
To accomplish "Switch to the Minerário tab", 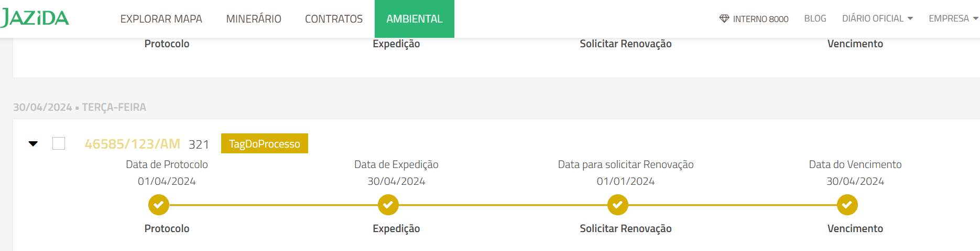I will point(254,19).
